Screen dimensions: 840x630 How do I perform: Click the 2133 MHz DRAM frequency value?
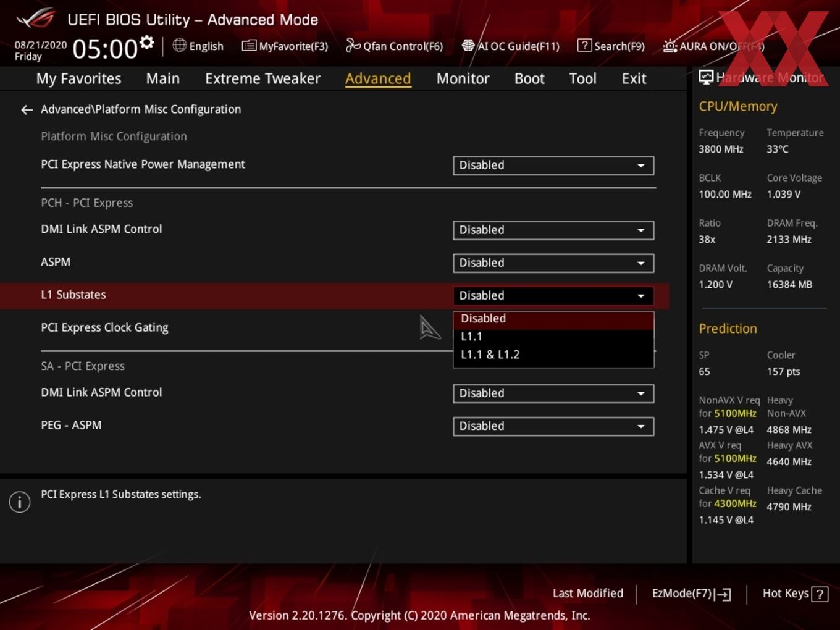tap(789, 240)
